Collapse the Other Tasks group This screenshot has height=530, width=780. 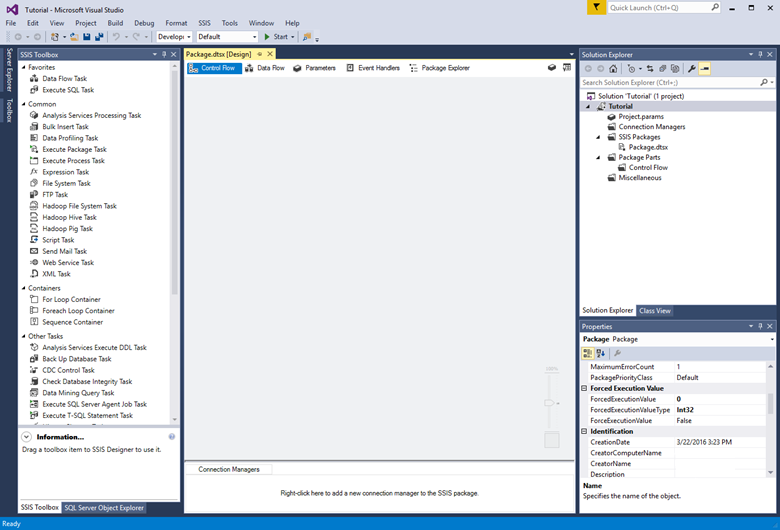(x=23, y=336)
